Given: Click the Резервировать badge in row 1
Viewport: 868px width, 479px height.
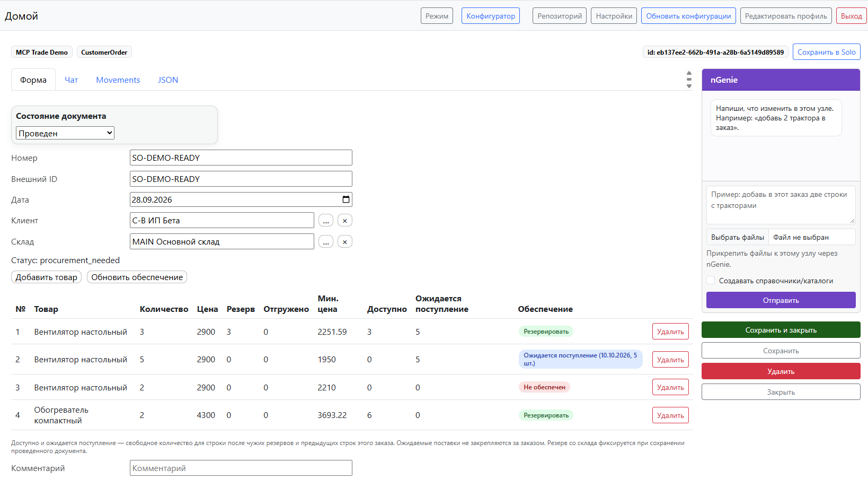Looking at the screenshot, I should 546,332.
